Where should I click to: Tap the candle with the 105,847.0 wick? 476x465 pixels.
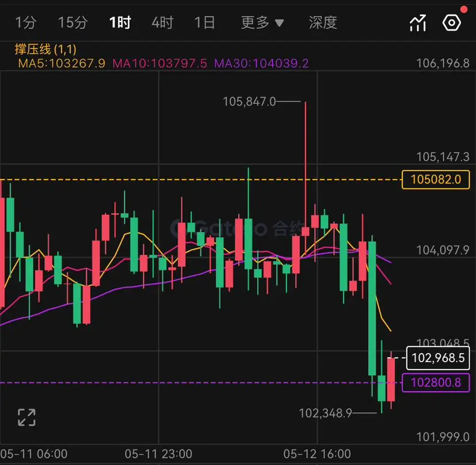(305, 231)
